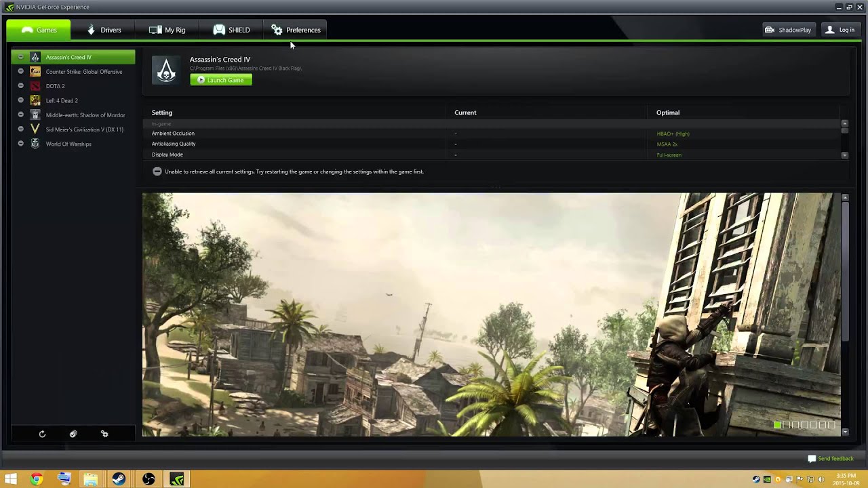
Task: Open the Windows Start button
Action: click(x=10, y=479)
